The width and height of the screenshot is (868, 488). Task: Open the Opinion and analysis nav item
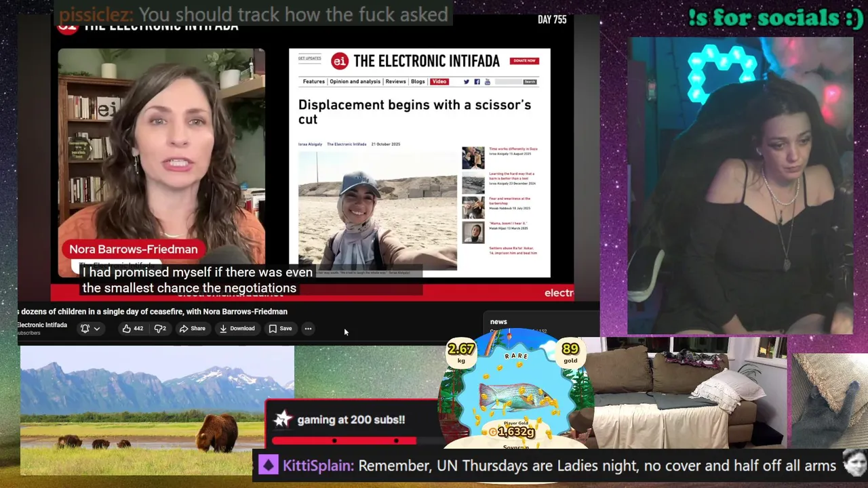[x=355, y=81]
